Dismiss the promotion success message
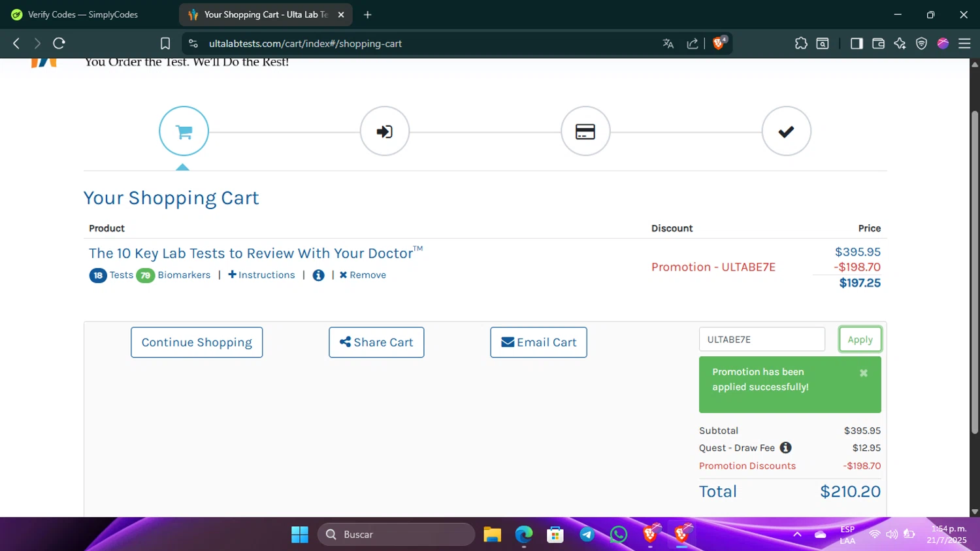The width and height of the screenshot is (980, 551). pos(864,373)
